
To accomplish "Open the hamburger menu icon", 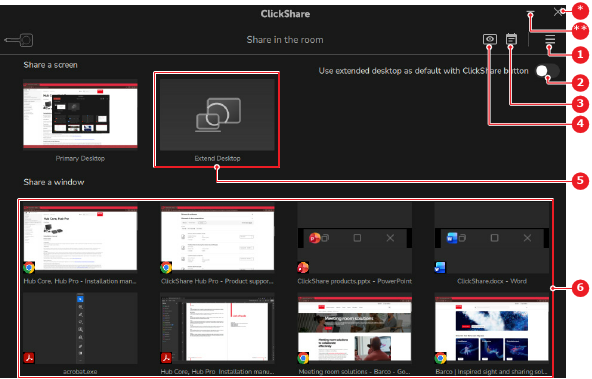I will click(550, 39).
